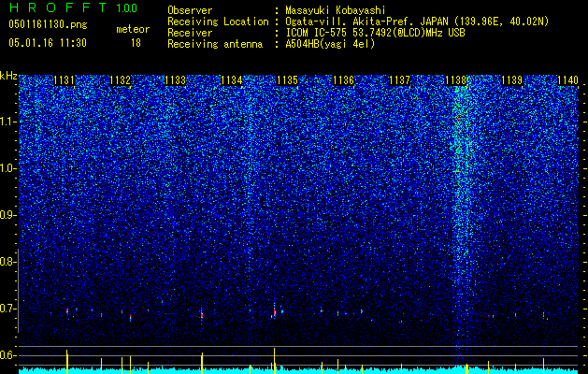Click the red meteor echo just below 1135
Screen dimensions: 588x374
pyautogui.click(x=275, y=311)
